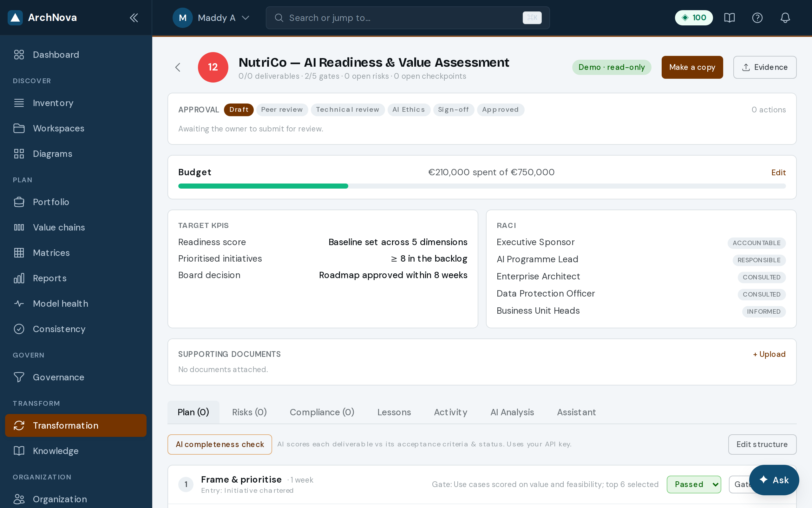This screenshot has height=508, width=812.
Task: Select the Sign-off stage pill
Action: (453, 110)
